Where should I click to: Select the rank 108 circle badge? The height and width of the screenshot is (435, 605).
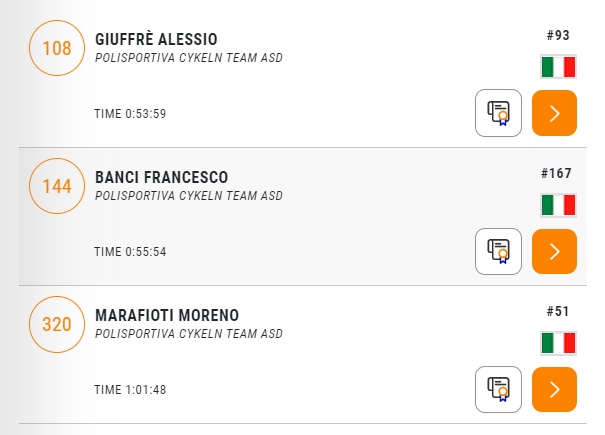(x=57, y=48)
